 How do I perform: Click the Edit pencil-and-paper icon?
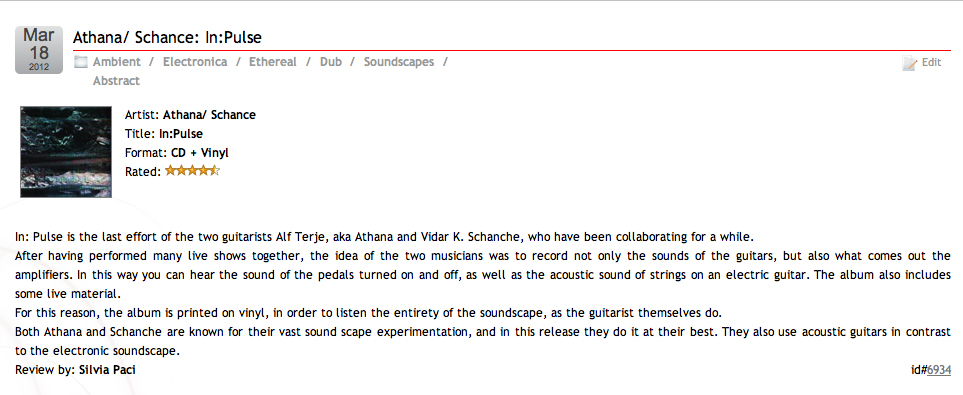(x=910, y=63)
